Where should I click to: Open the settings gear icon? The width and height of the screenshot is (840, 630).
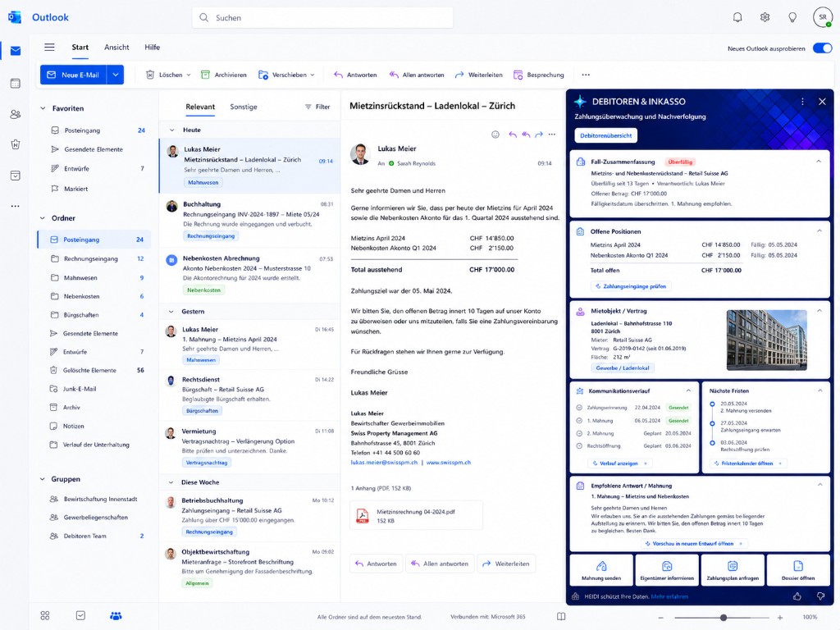[x=765, y=18]
